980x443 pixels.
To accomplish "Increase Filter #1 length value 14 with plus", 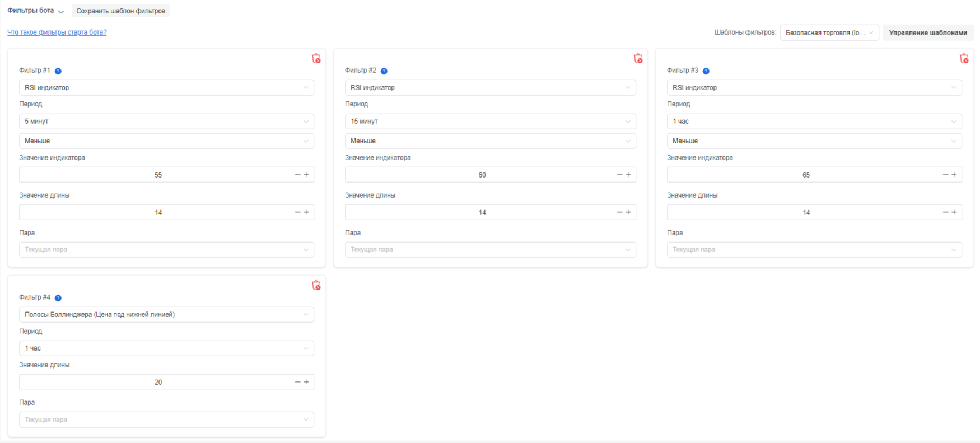I will tap(306, 212).
